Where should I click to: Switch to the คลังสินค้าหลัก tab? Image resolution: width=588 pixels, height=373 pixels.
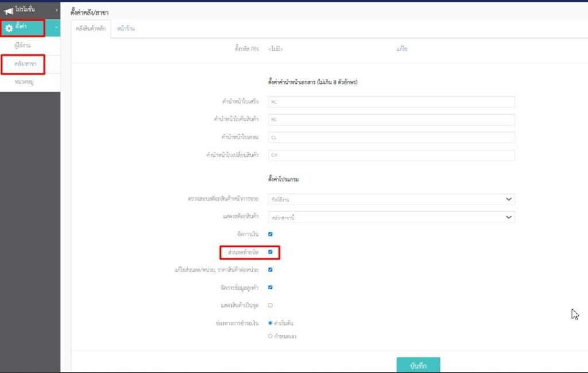click(x=91, y=29)
